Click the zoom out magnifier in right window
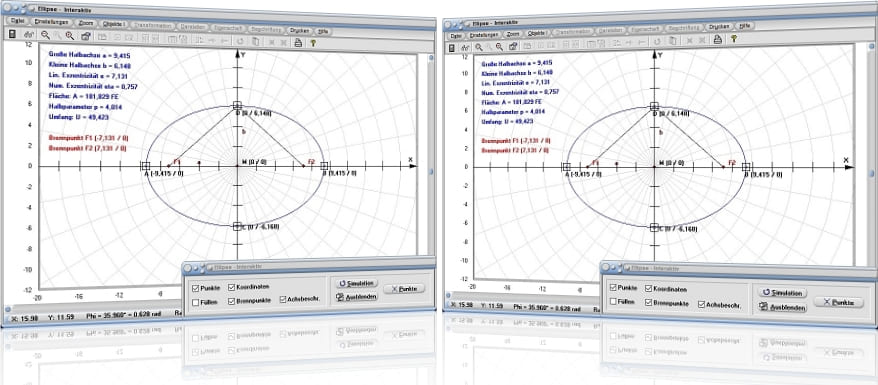The image size is (878, 385). 479,47
